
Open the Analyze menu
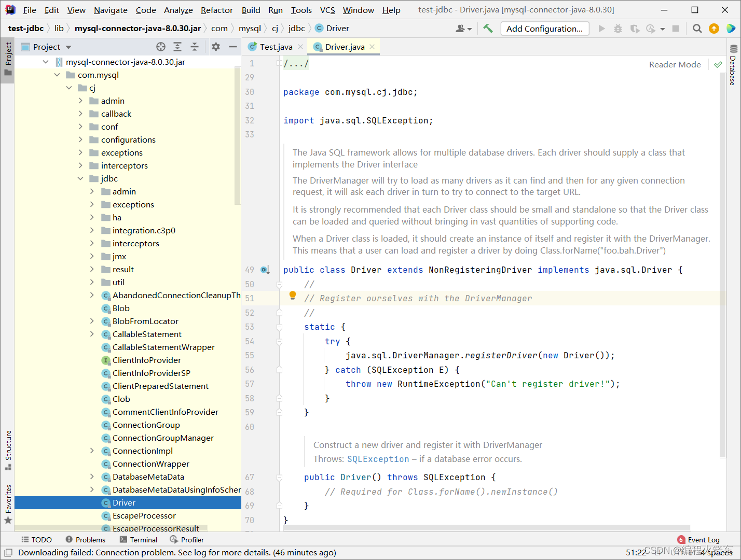(179, 10)
